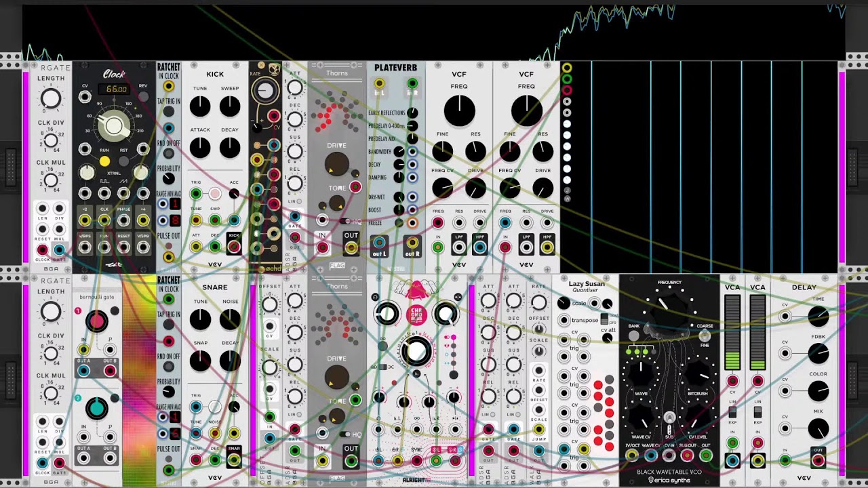Click the KICK TUNE knob
The width and height of the screenshot is (868, 488).
tap(200, 106)
